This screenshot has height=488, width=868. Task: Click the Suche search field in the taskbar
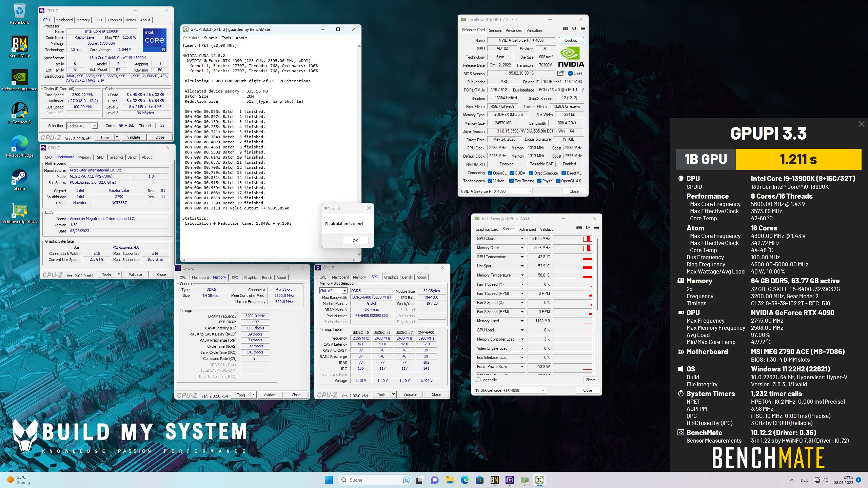[375, 480]
